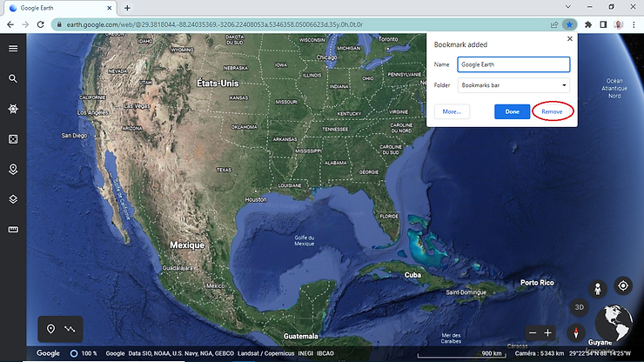Open Map Style layers icon

13,199
